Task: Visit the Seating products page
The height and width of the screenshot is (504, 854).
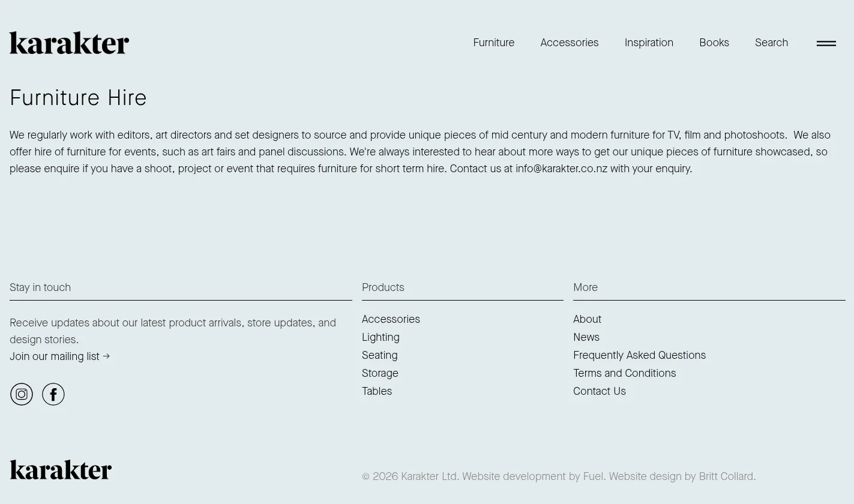Action: [380, 355]
